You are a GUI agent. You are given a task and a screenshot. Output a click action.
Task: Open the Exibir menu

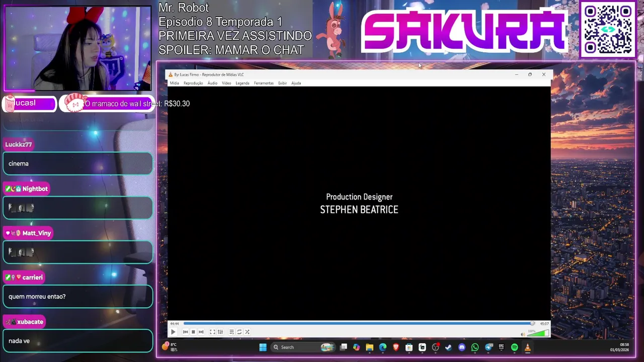[x=282, y=83]
